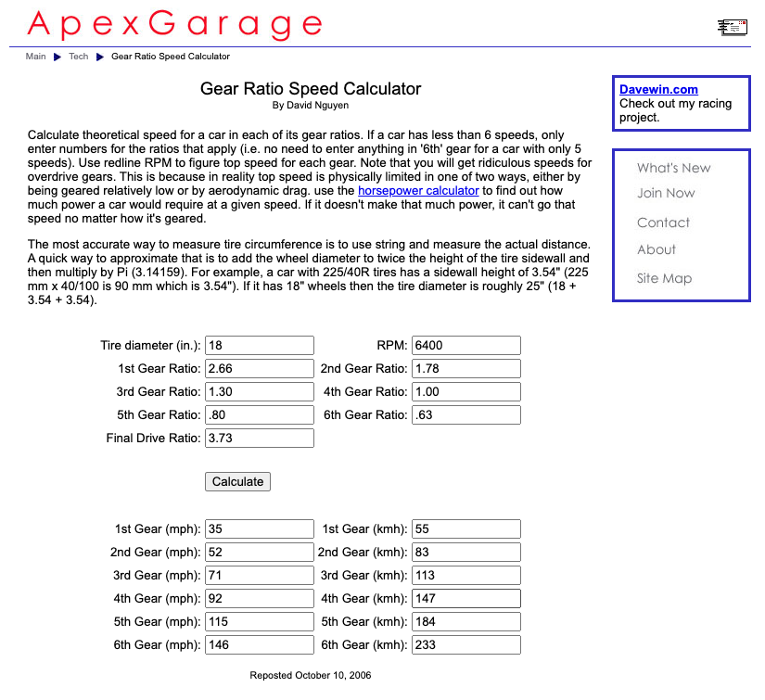This screenshot has height=700, width=765.
Task: Select the 1st Gear kmh result field
Action: [x=465, y=529]
